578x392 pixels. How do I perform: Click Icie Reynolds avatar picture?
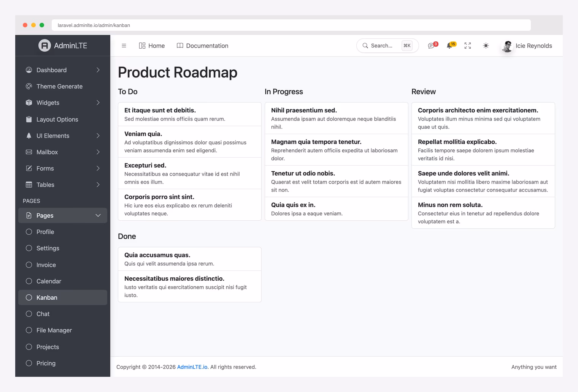click(x=507, y=46)
